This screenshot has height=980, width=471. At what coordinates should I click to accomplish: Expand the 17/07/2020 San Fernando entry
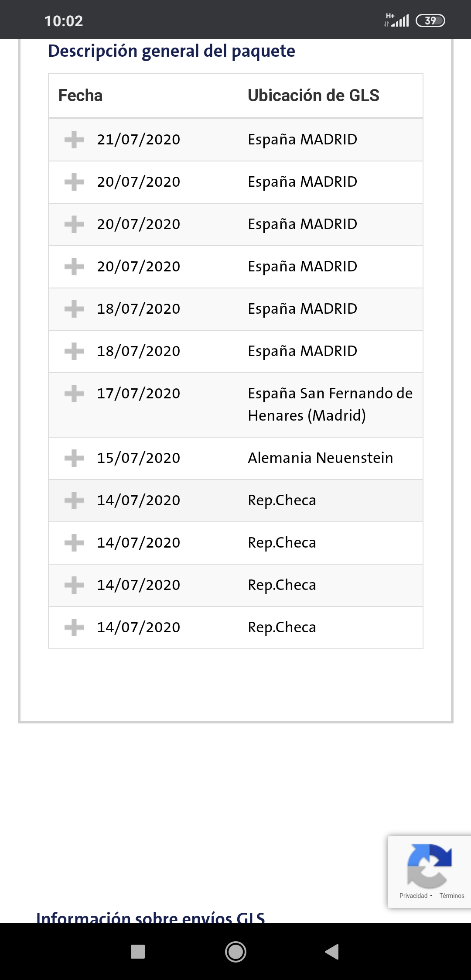[74, 394]
